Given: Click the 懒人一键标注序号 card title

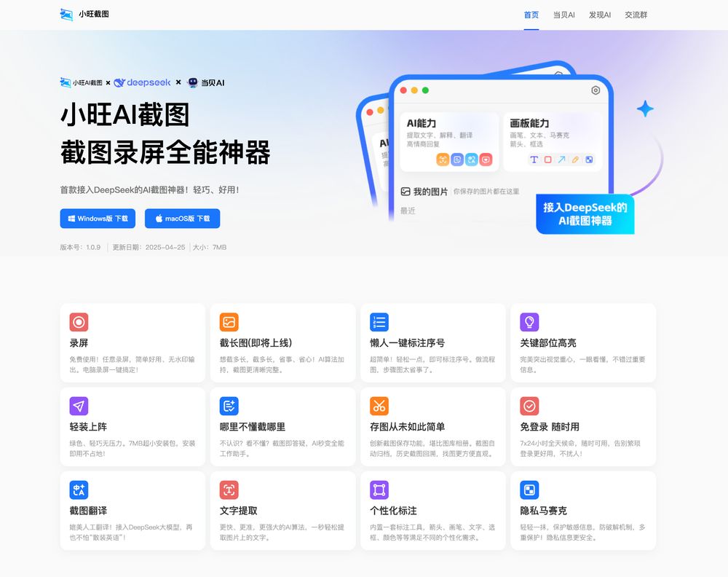Looking at the screenshot, I should click(x=407, y=343).
